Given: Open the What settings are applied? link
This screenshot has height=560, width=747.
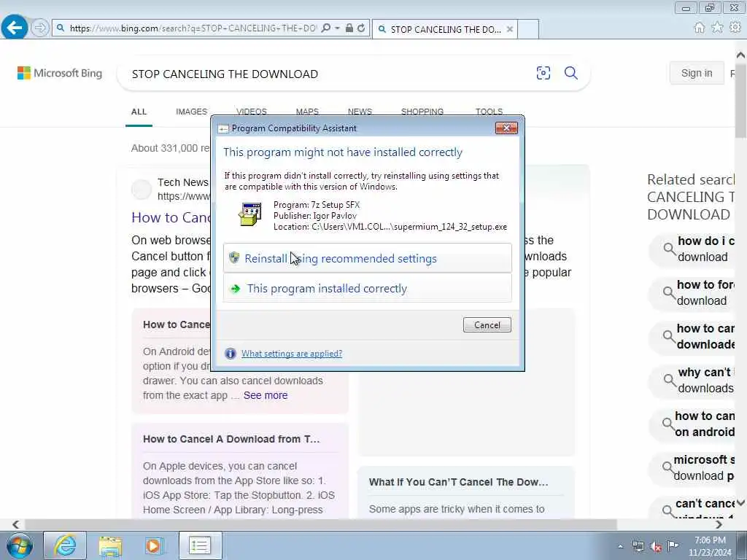Looking at the screenshot, I should (x=292, y=354).
